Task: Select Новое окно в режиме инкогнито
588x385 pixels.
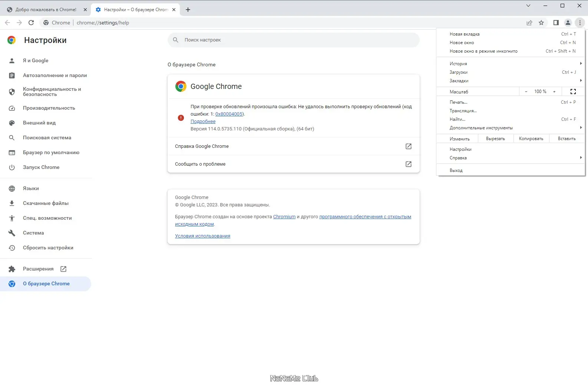Action: click(x=483, y=51)
